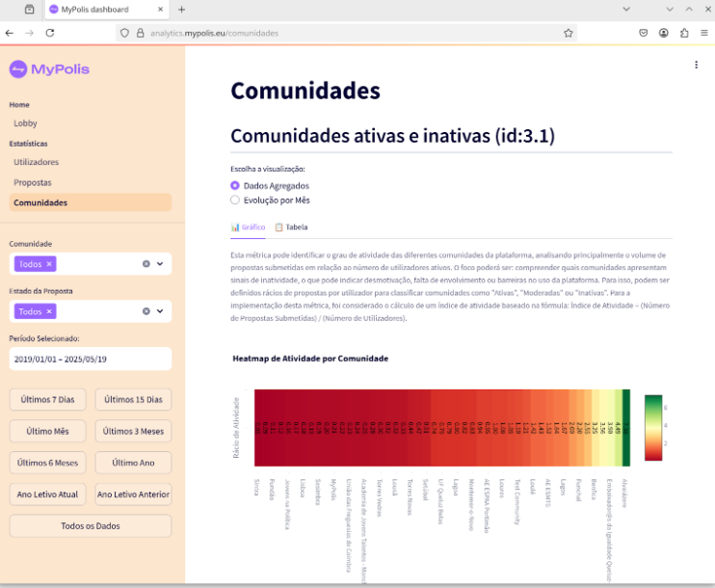Select the Evolução por Mês radio option
The height and width of the screenshot is (588, 715).
click(235, 200)
